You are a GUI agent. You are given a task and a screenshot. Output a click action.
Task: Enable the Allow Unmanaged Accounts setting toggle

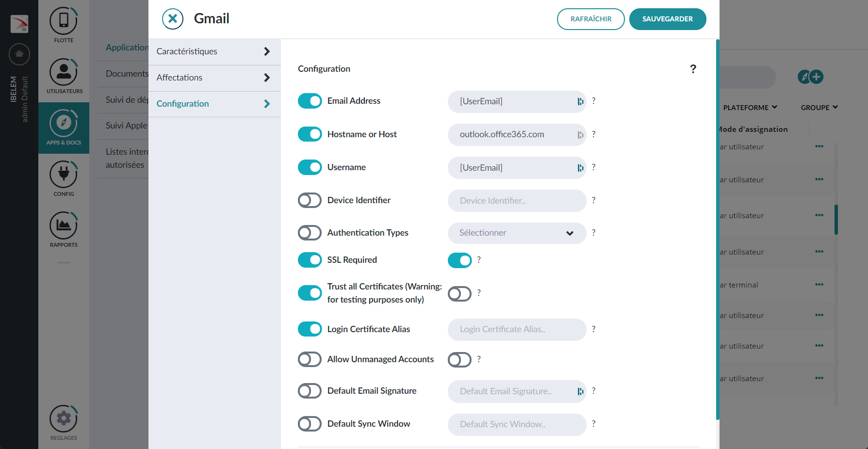310,359
